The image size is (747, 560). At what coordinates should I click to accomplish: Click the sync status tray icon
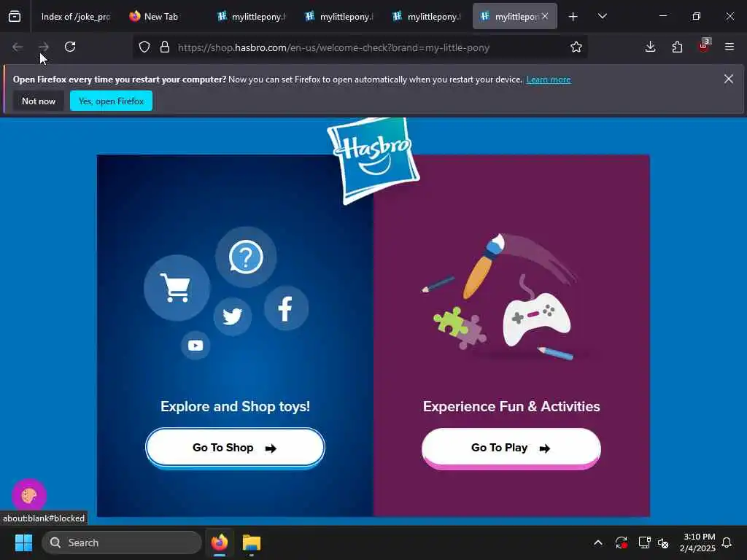click(622, 542)
